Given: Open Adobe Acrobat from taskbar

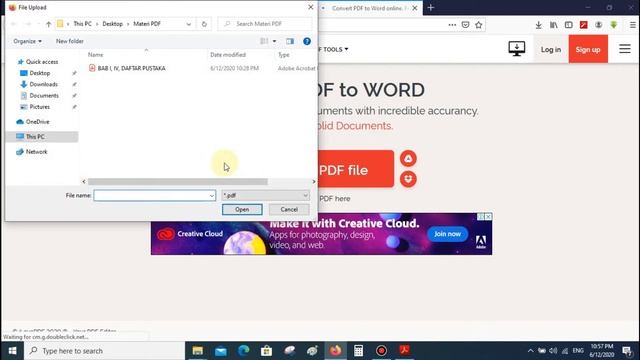Looking at the screenshot, I should click(404, 351).
